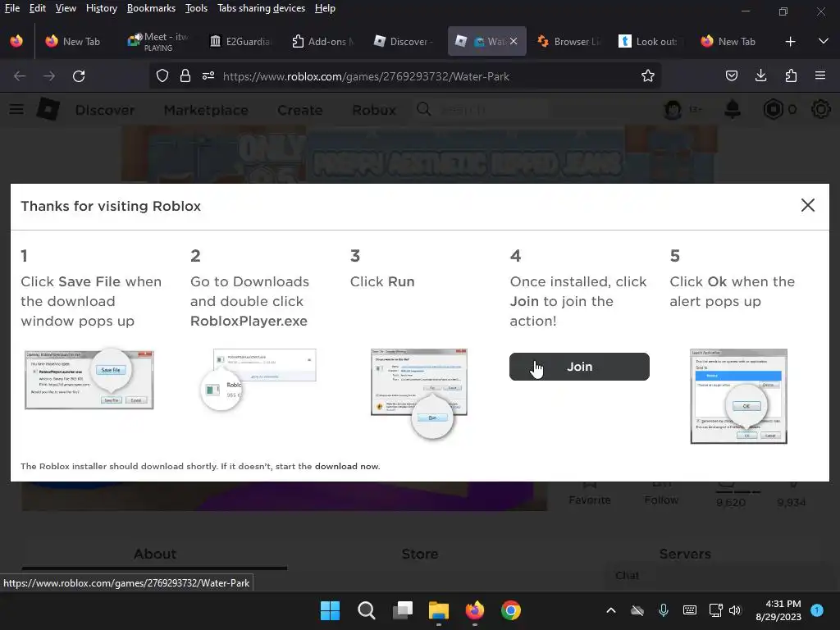Reload the current page
Viewport: 840px width, 630px height.
click(79, 76)
